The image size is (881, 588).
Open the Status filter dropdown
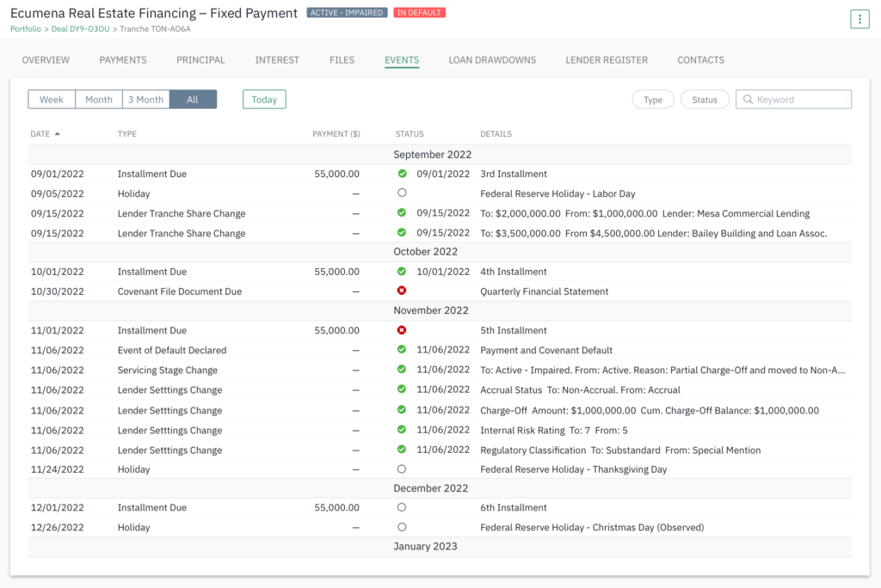click(x=705, y=100)
